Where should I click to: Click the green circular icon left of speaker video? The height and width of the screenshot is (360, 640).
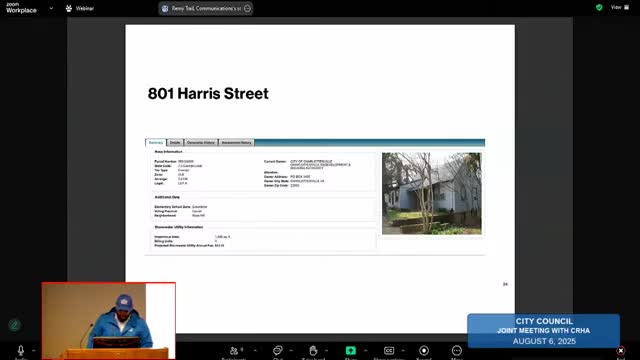pos(14,325)
